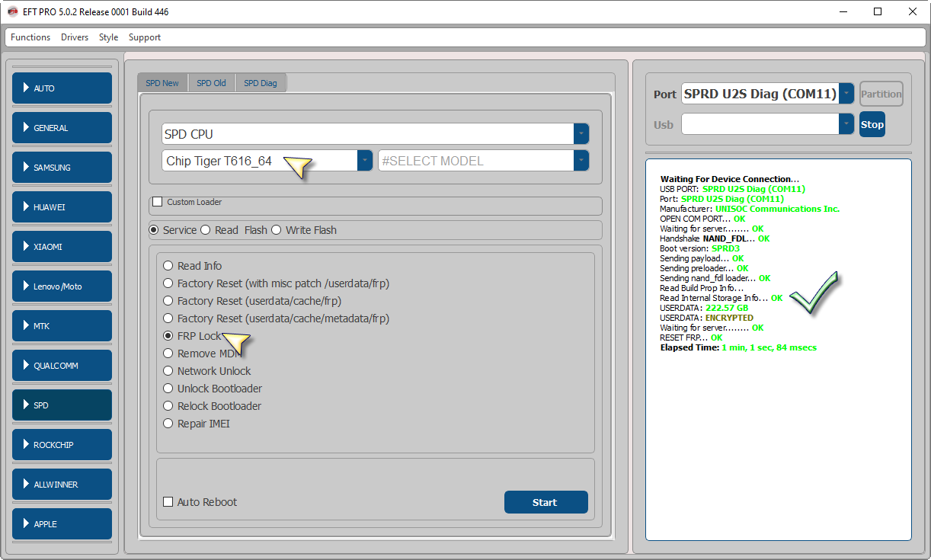
Task: Open the XIAOMI section in the sidebar
Action: (x=62, y=247)
